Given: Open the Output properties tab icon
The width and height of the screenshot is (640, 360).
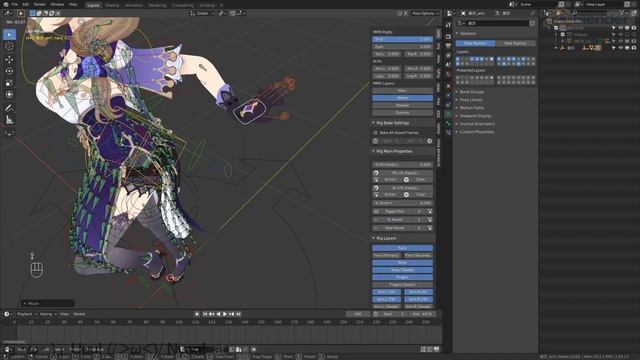Looking at the screenshot, I should (x=449, y=46).
